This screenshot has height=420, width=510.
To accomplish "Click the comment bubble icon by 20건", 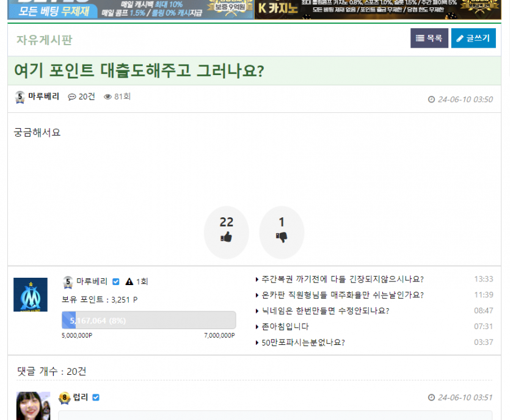I will 71,97.
